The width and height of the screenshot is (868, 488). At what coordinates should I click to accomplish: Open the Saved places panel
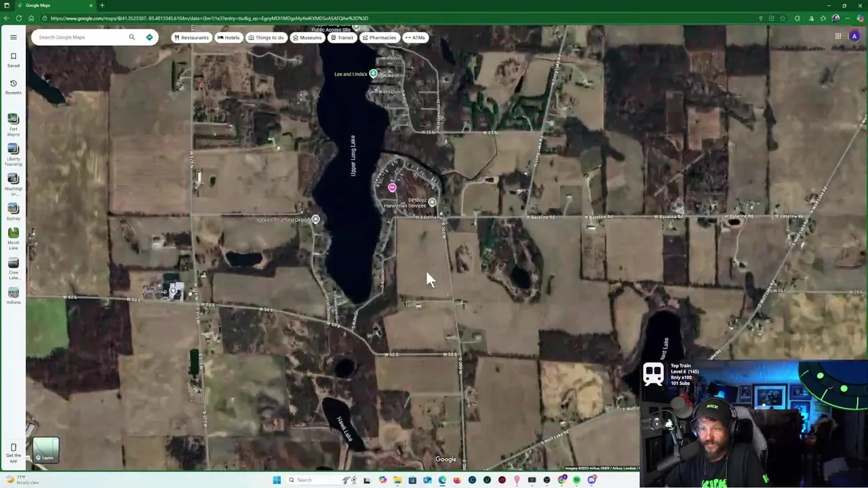(13, 60)
